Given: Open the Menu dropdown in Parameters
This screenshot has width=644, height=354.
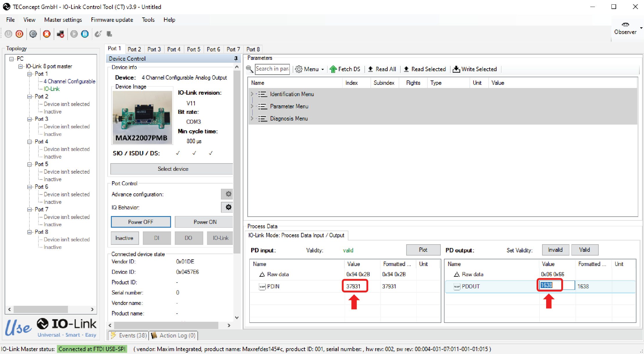Looking at the screenshot, I should pos(310,69).
